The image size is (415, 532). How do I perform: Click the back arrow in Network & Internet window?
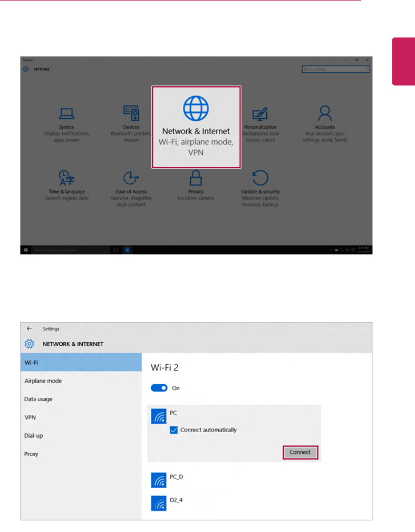click(x=29, y=328)
